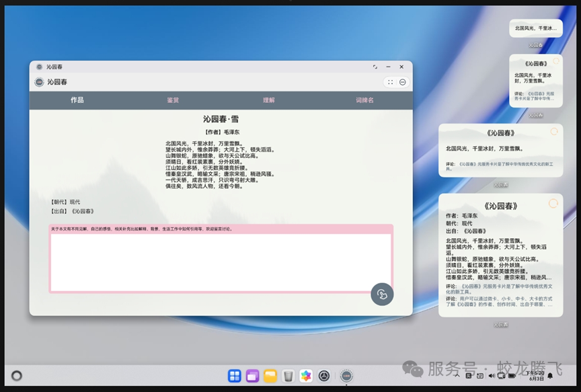The image size is (581, 392).
Task: Click the multi-screen display tray icon
Action: 502,376
